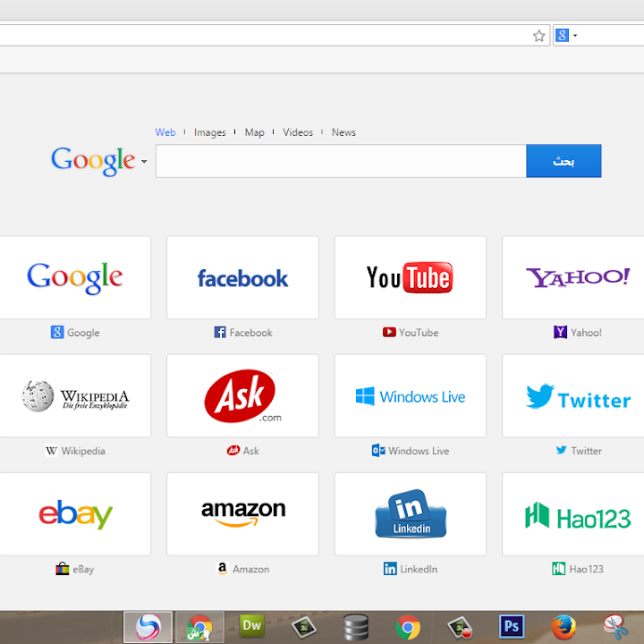Open the Twitter speed-dial thumbnail
The width and height of the screenshot is (644, 644).
point(573,396)
